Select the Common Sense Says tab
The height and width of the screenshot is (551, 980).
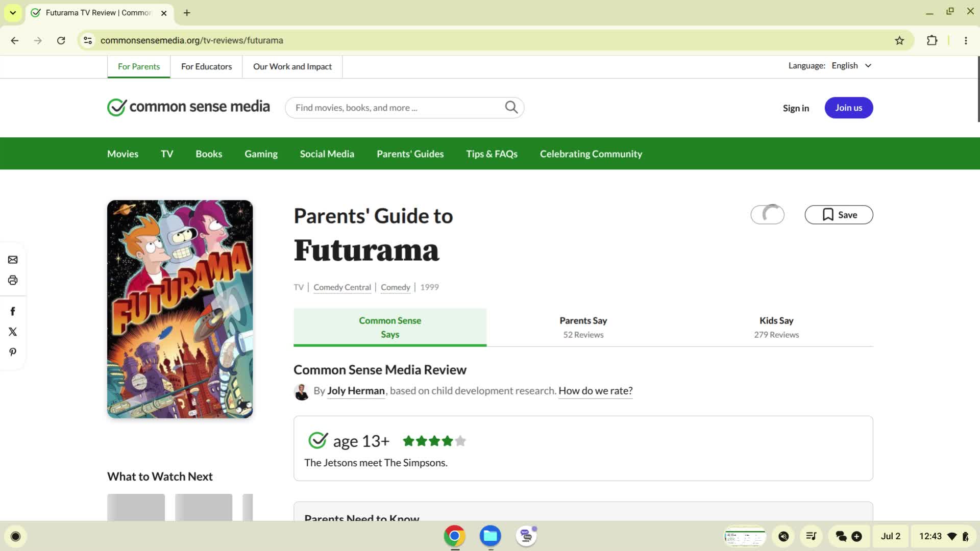coord(390,328)
